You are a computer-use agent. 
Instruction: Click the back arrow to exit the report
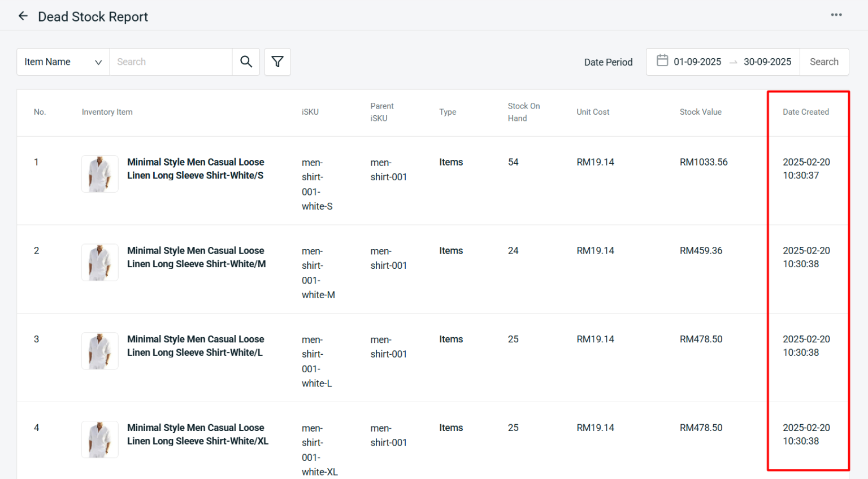point(23,15)
